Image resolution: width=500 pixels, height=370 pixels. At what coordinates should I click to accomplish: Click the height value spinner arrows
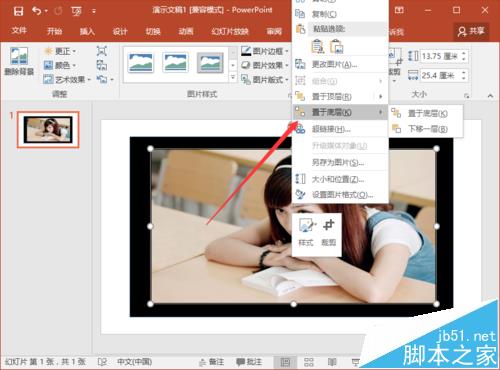(x=464, y=56)
